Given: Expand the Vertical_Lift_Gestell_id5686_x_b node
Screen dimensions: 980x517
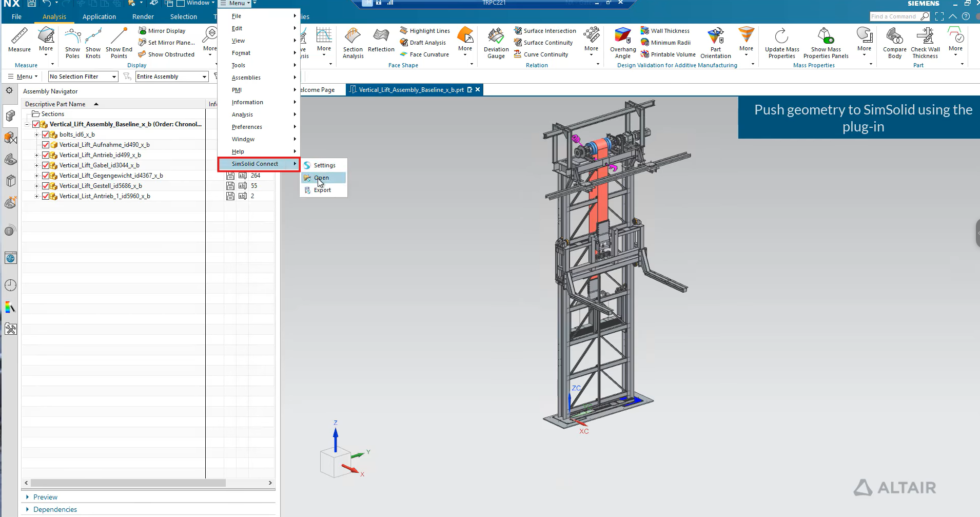Looking at the screenshot, I should point(37,186).
